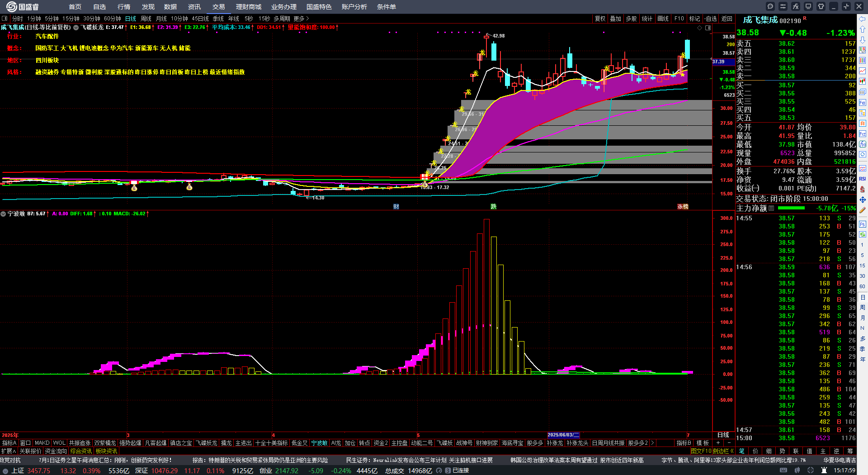Click the 返回 back button
Image resolution: width=868 pixels, height=475 pixels.
(x=727, y=19)
